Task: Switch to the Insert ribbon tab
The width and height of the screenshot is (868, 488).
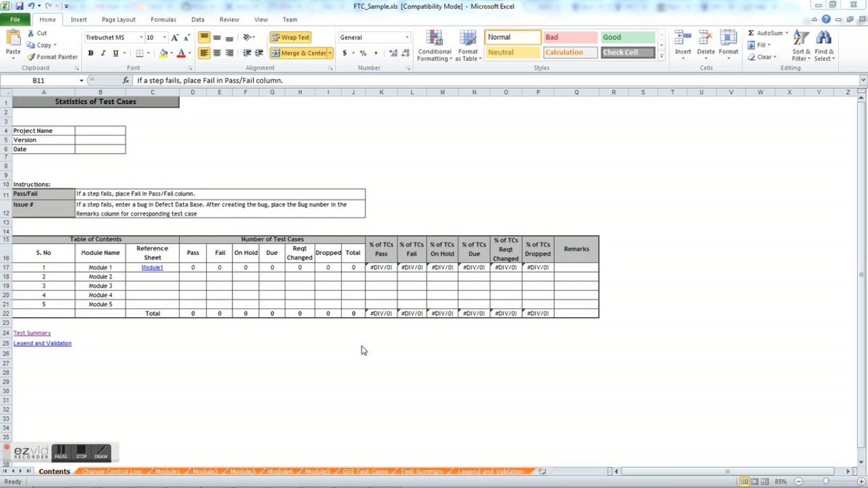Action: [79, 20]
